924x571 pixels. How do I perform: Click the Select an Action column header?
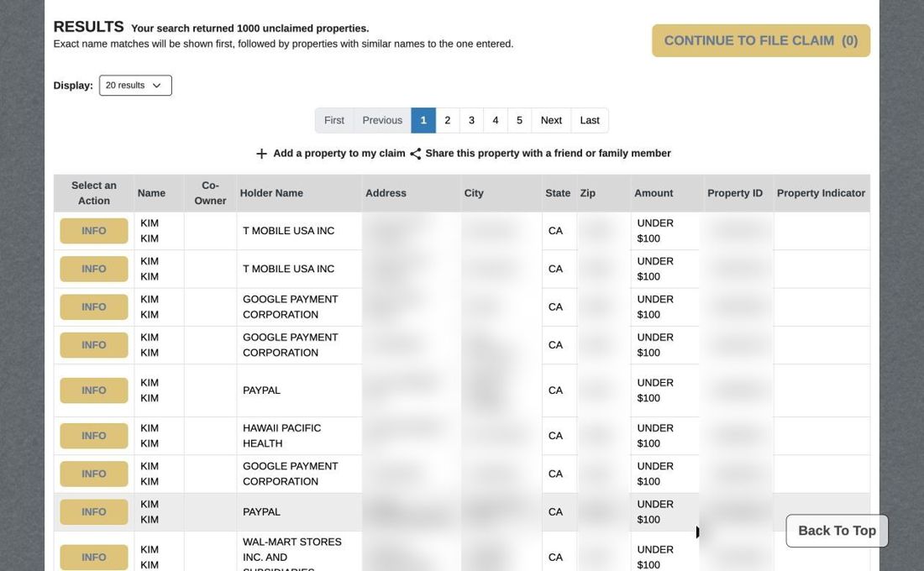[x=94, y=193]
